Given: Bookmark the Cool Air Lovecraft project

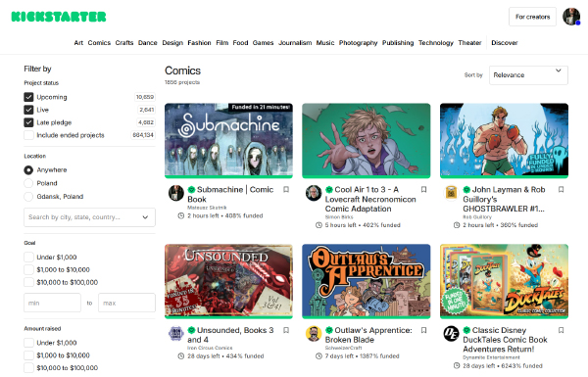Looking at the screenshot, I should 423,189.
